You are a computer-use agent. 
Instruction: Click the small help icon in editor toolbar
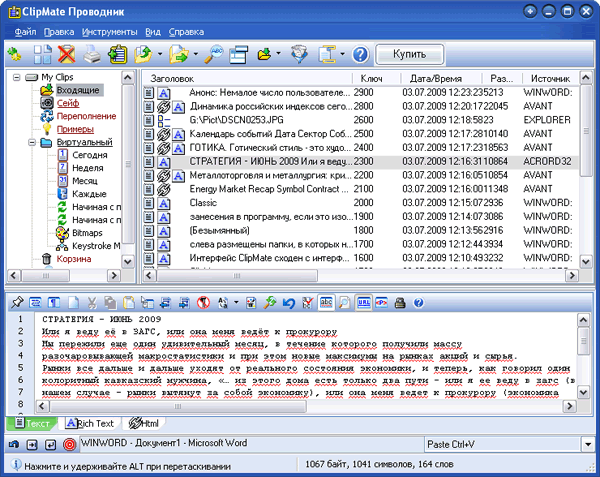point(419,303)
